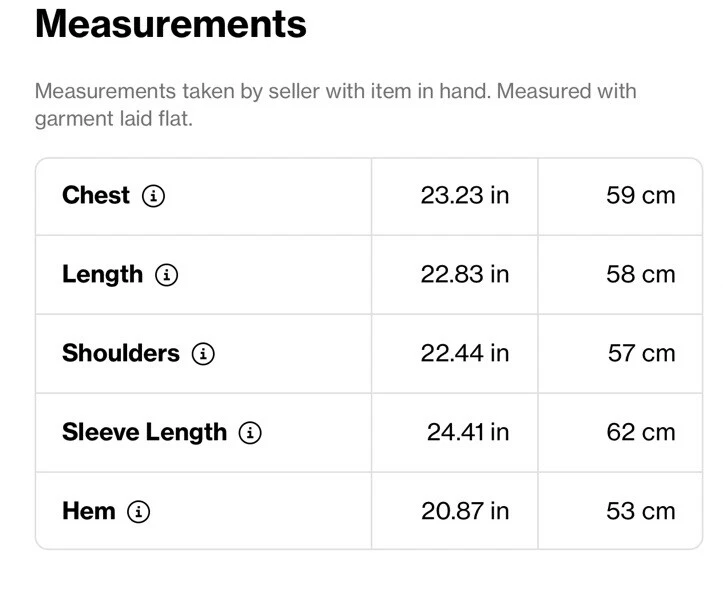Show info for Sleeve Length
This screenshot has width=723, height=594.
tap(250, 433)
